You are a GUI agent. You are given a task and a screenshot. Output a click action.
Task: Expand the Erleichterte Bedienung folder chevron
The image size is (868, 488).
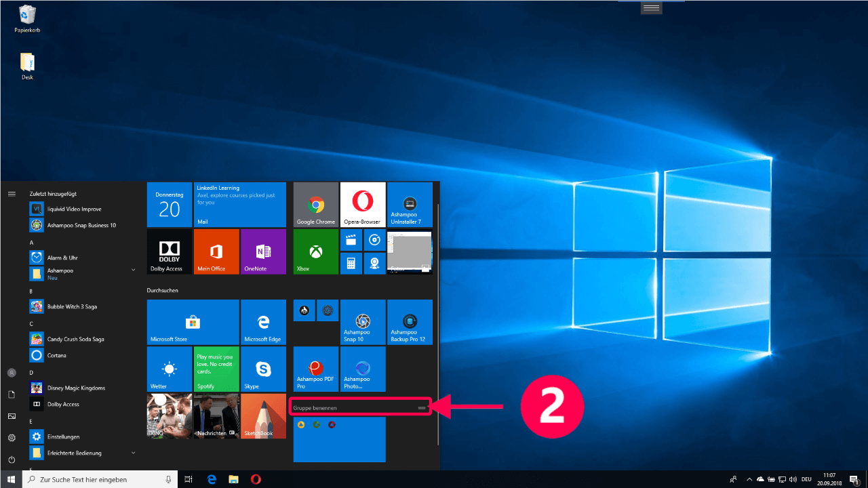[x=133, y=453]
